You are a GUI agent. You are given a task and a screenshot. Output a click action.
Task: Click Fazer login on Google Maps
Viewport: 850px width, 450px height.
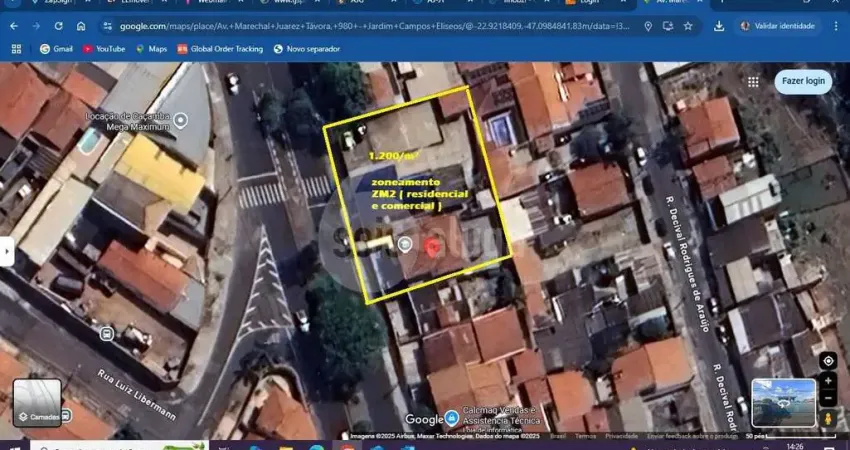pyautogui.click(x=803, y=81)
